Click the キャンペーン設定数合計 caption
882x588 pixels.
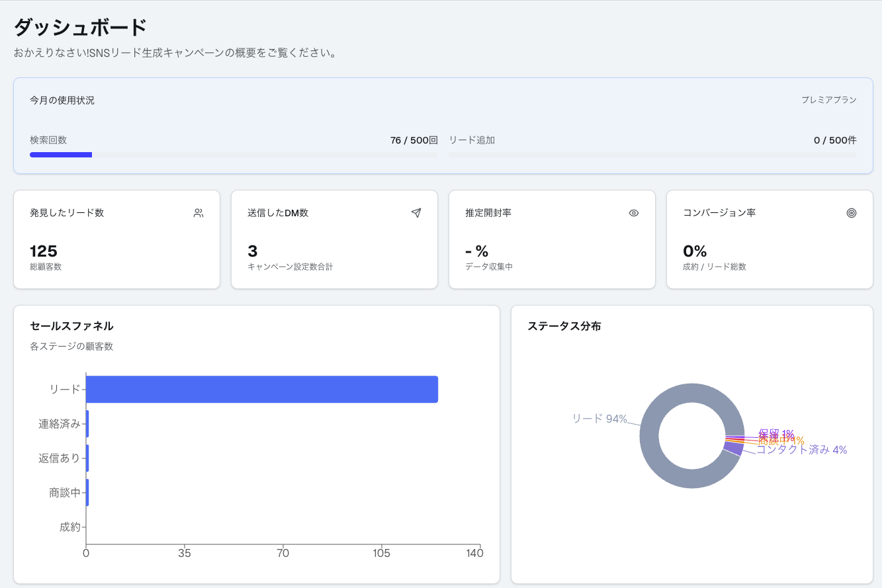click(290, 267)
